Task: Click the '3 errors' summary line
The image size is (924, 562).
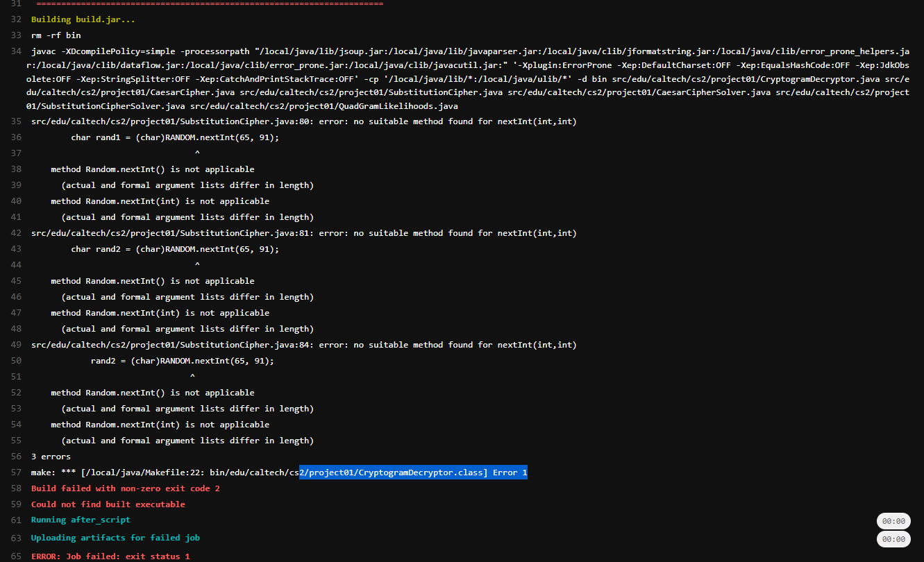Action: (51, 457)
